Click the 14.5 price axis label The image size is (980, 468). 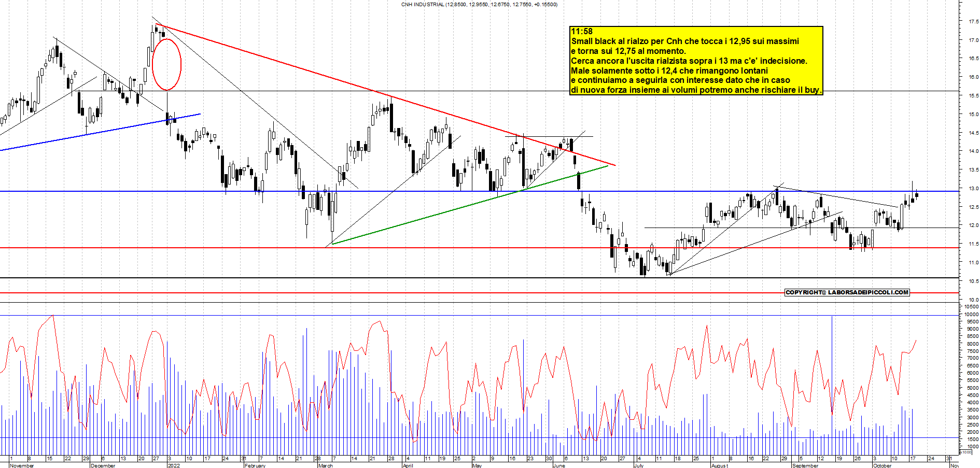tap(973, 133)
